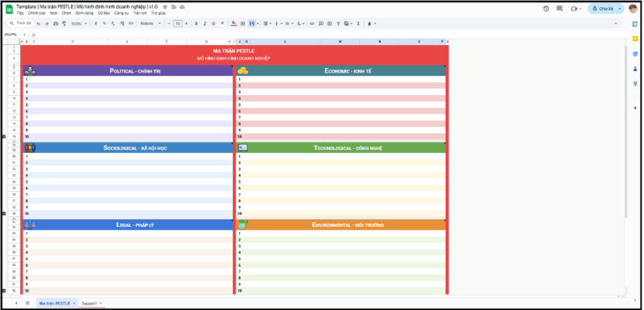Collapse the toolbar with up chevron
644x310 pixels.
[616, 24]
